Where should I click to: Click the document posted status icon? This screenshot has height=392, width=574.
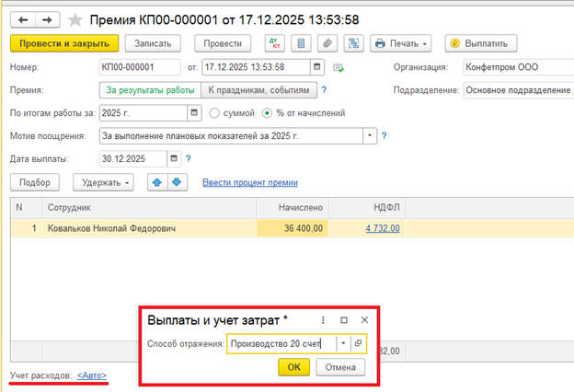(339, 68)
